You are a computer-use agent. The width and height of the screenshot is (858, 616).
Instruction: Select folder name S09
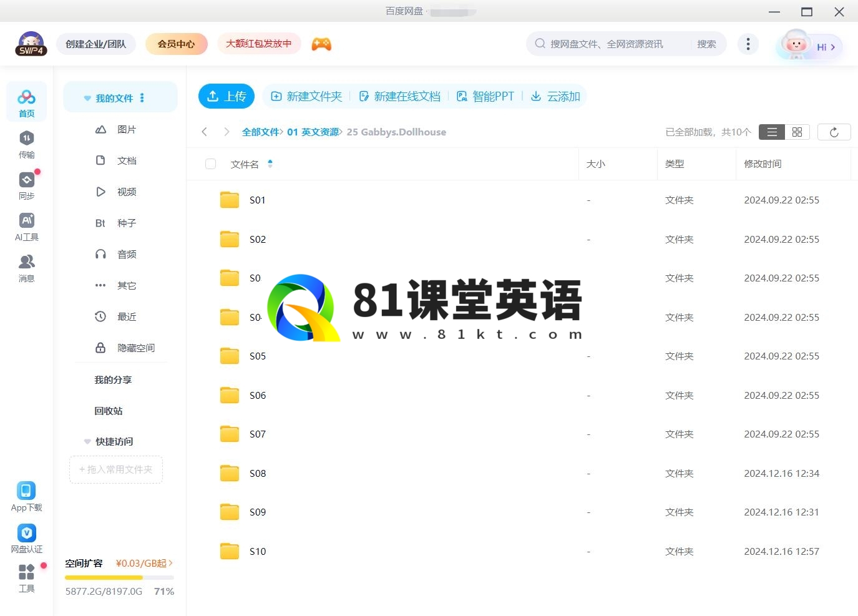[258, 512]
